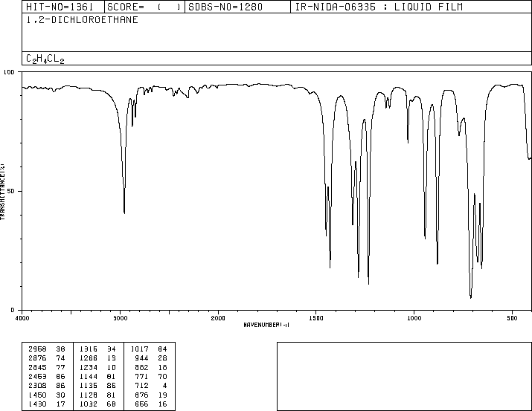Viewport: 532px width, 411px height.
Task: Click the IR-NIDA-06335 : LIQUID FILM label
Action: tap(379, 7)
